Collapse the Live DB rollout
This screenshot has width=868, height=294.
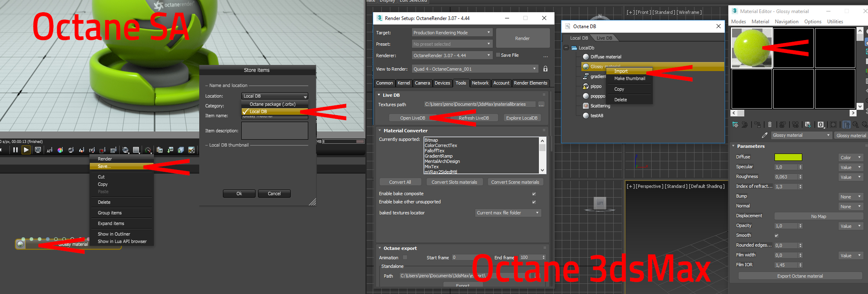pos(379,95)
